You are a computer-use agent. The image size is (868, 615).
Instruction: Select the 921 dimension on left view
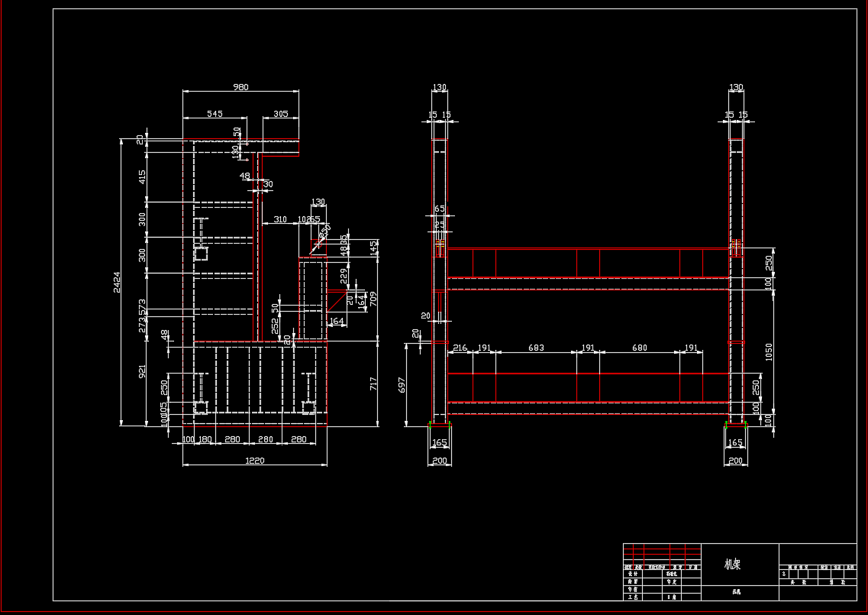click(142, 372)
